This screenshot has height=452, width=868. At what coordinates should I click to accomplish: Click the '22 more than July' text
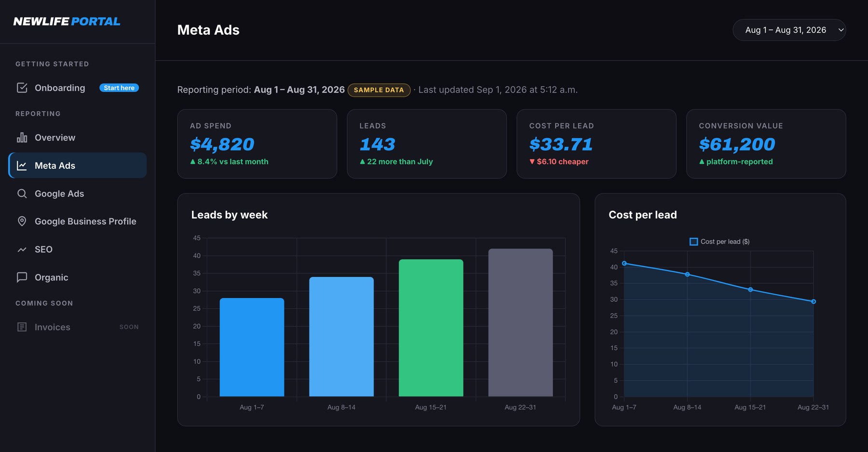400,162
